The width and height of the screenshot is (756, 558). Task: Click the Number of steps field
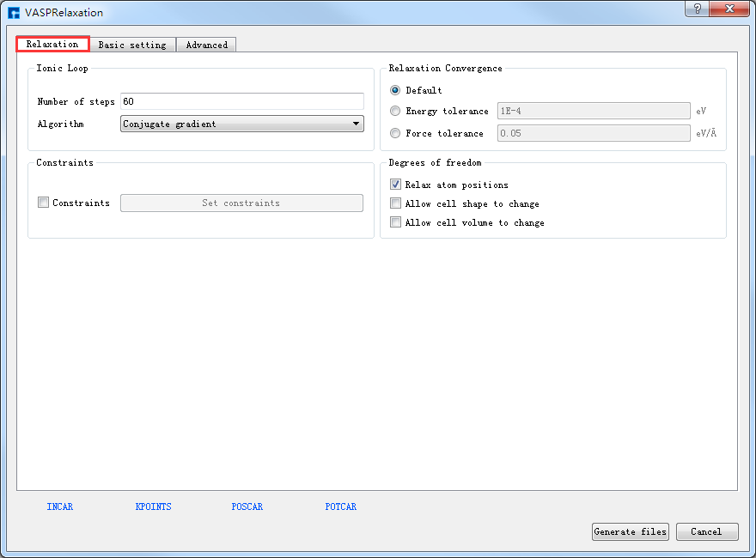click(241, 101)
